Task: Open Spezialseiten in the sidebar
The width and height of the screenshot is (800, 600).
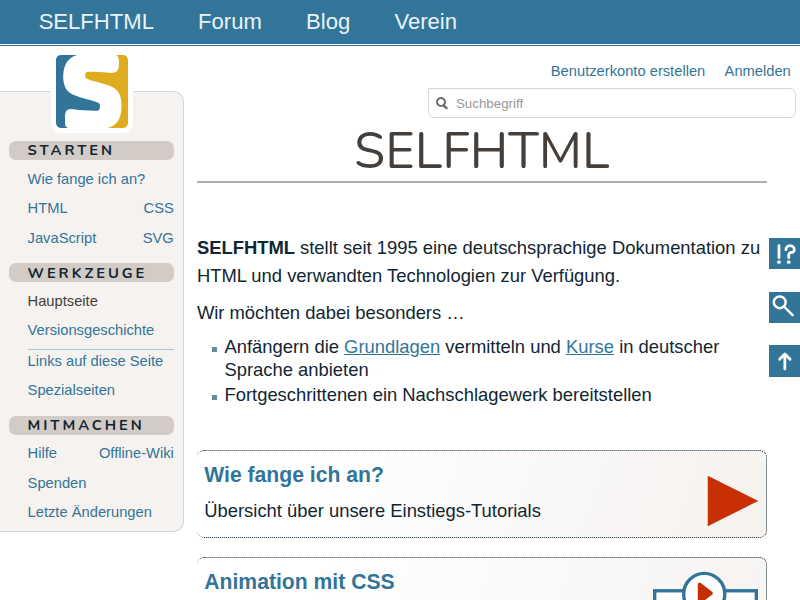Action: 71,390
